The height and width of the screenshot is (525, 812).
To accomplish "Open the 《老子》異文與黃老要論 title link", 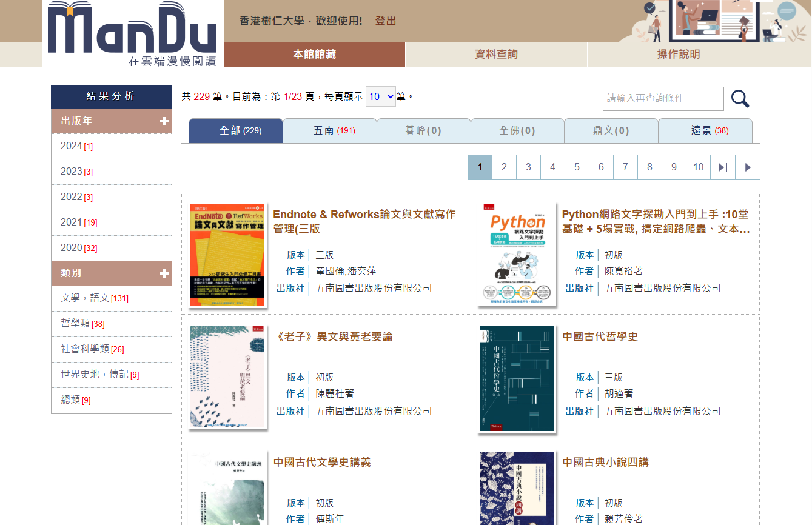I will click(333, 337).
